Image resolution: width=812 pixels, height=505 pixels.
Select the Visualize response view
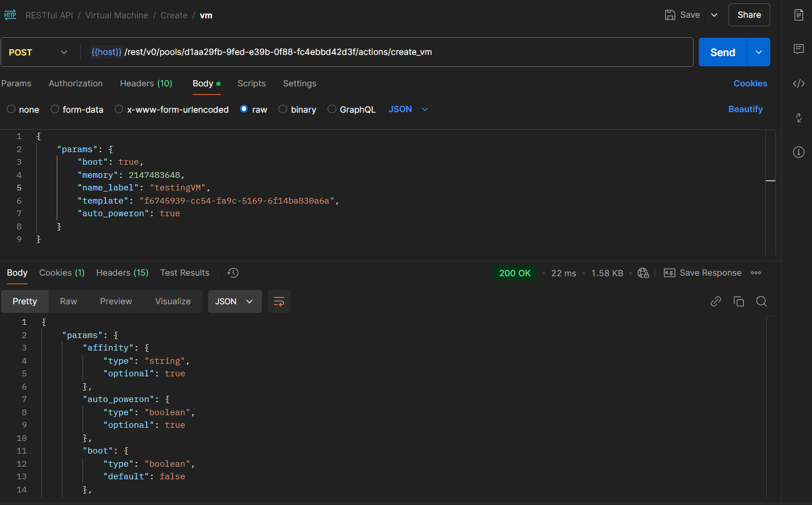(173, 301)
